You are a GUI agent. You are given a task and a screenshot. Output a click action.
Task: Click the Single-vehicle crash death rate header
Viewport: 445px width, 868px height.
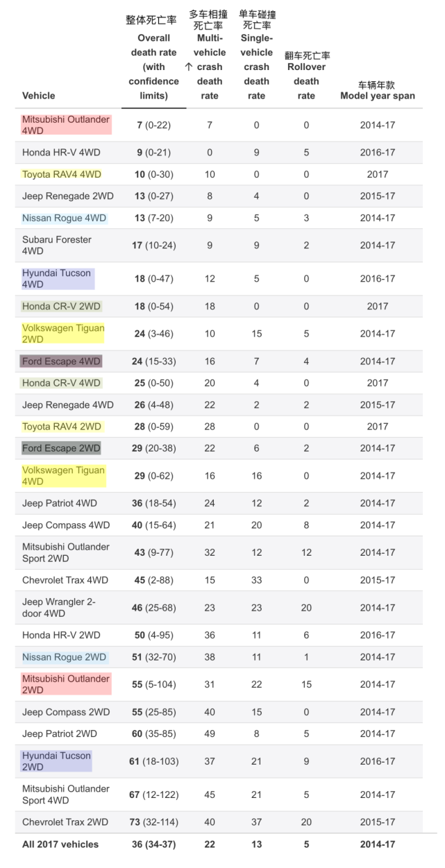(256, 67)
